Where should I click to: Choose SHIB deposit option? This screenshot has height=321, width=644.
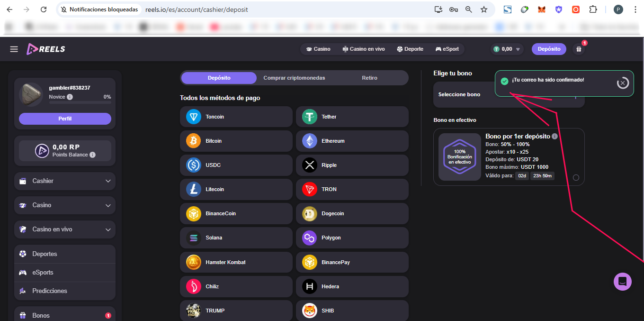click(x=352, y=311)
